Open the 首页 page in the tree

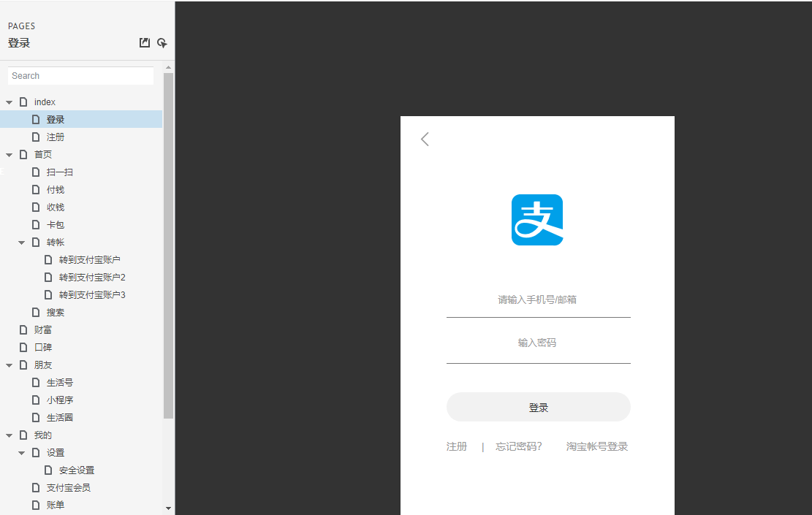43,154
